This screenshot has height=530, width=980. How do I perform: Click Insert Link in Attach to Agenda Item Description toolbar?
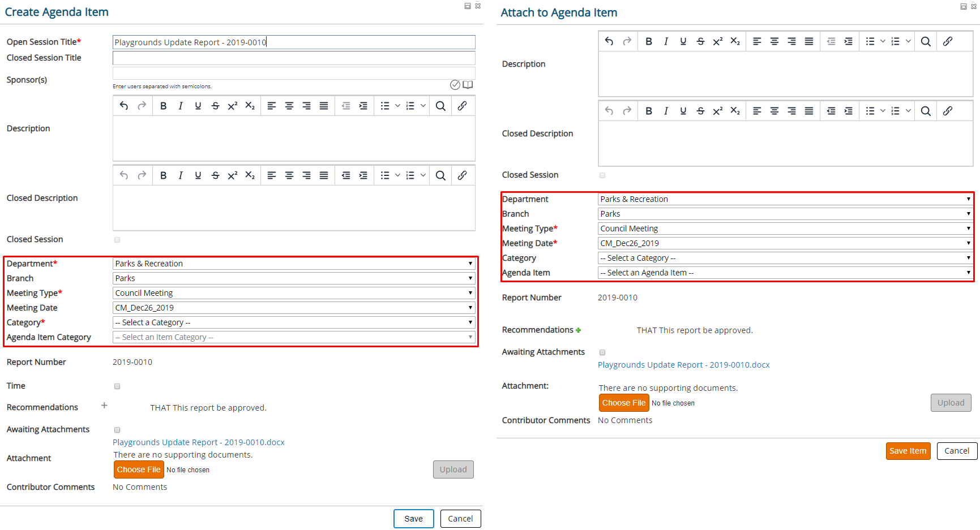coord(948,41)
